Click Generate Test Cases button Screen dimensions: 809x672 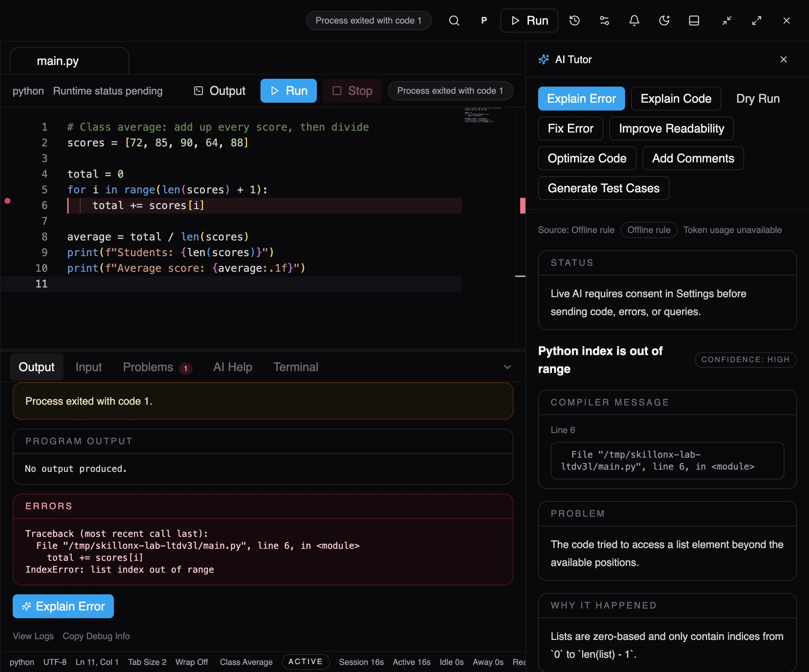603,188
